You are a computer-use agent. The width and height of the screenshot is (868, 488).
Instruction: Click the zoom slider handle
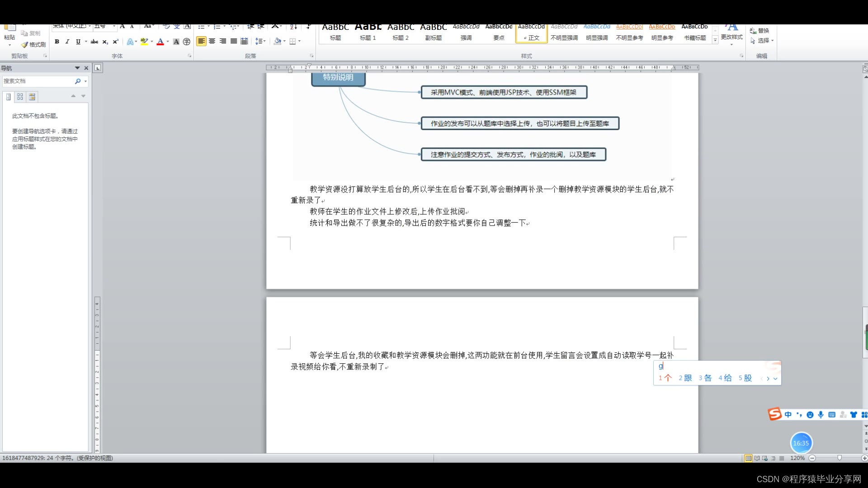pos(840,458)
